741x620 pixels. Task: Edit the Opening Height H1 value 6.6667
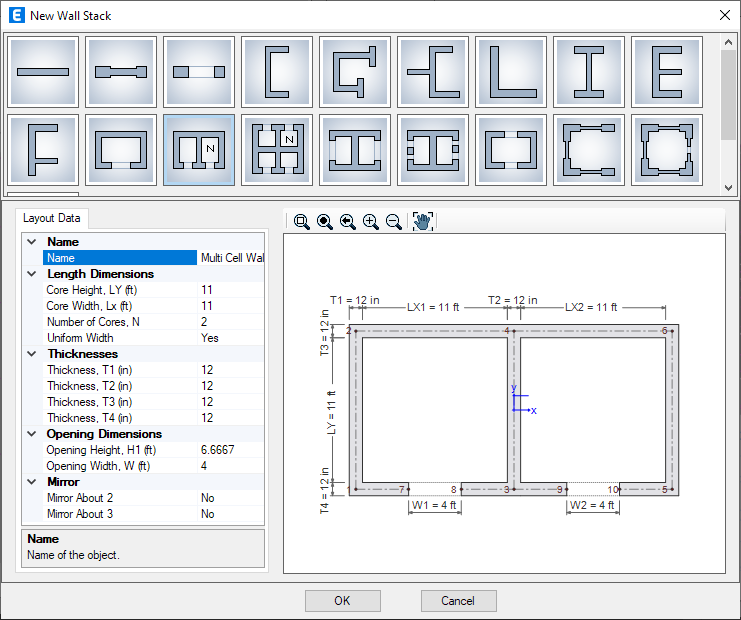tap(231, 450)
